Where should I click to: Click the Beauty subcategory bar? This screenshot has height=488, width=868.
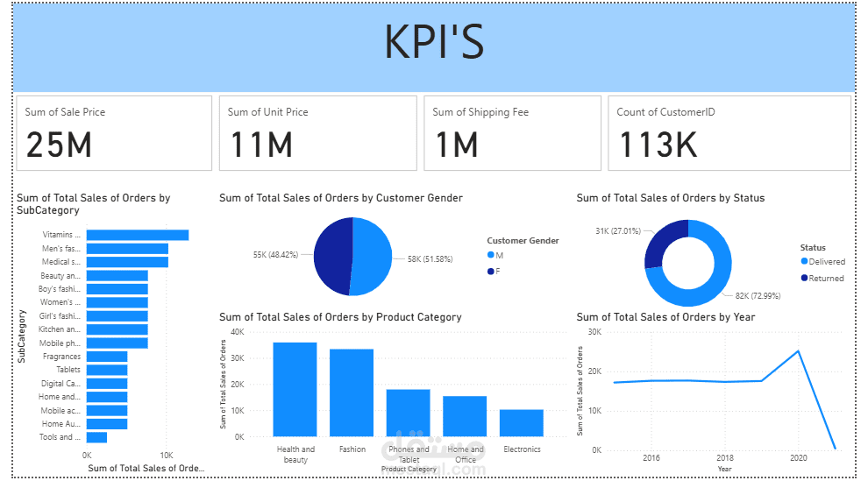tap(117, 275)
